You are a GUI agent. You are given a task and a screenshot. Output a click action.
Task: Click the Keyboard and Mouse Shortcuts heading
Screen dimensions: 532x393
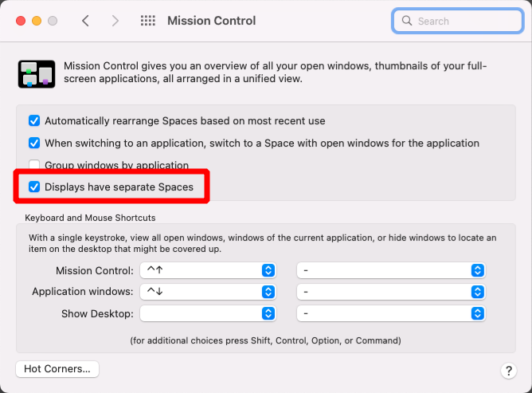[x=90, y=218]
